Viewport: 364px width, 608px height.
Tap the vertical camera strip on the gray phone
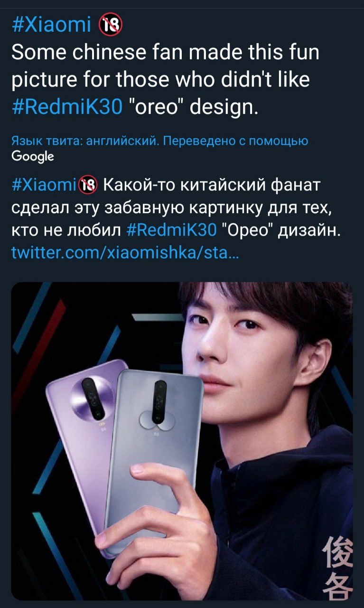pos(159,402)
